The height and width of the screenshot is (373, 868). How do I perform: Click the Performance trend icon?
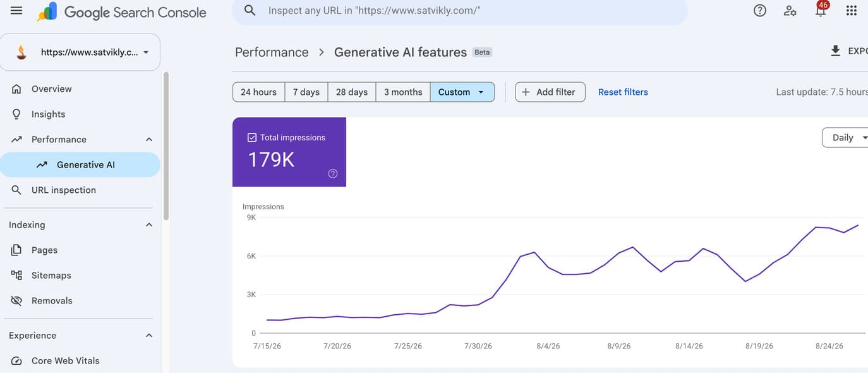click(x=17, y=139)
